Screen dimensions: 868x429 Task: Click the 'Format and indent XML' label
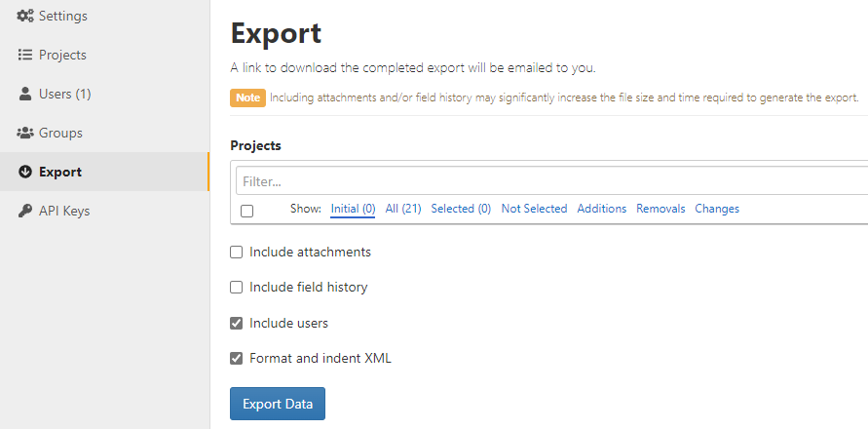click(x=321, y=359)
